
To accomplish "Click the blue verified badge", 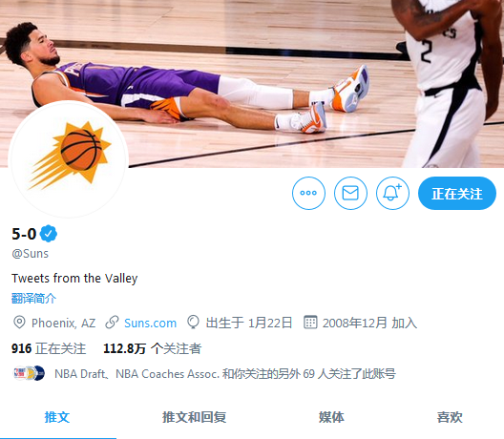I will [x=49, y=234].
